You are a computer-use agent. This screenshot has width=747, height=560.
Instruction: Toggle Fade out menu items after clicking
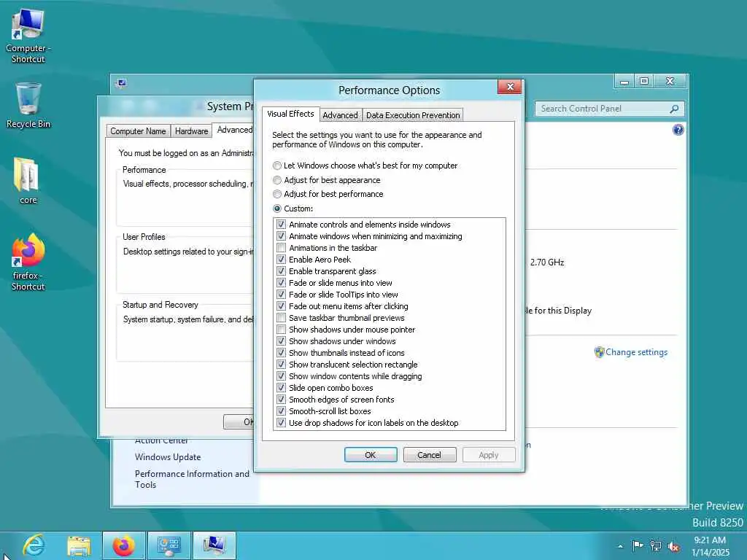tap(281, 306)
